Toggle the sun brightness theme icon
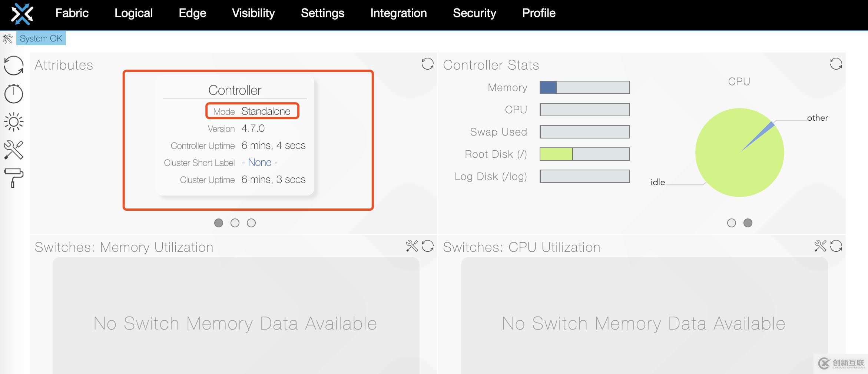 [14, 122]
